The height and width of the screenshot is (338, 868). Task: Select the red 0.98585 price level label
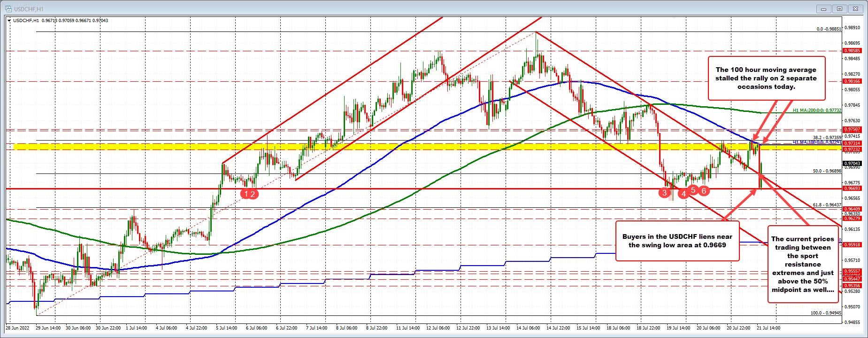point(852,51)
